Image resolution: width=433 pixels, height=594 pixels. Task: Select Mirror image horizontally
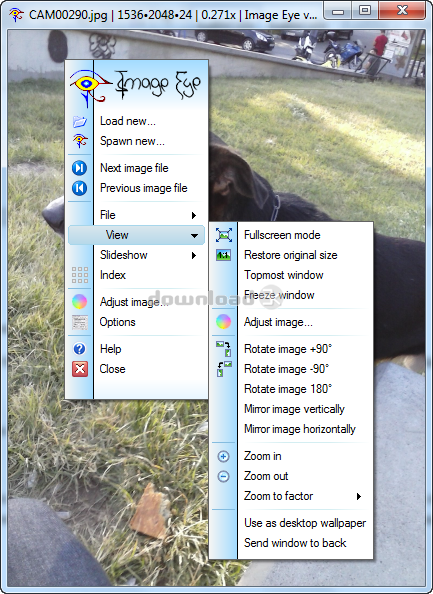tap(300, 429)
